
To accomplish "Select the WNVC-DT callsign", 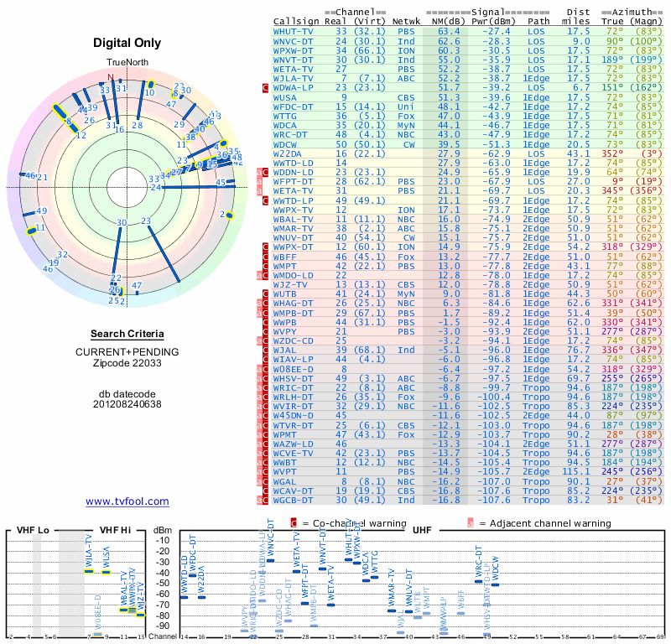I will pyautogui.click(x=293, y=41).
